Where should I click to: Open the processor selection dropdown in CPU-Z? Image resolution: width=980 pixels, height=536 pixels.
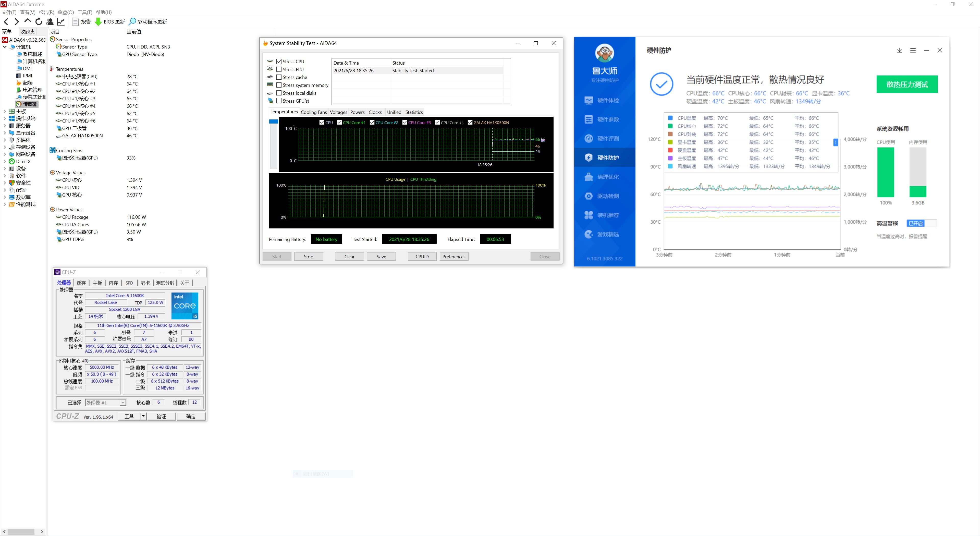point(123,403)
